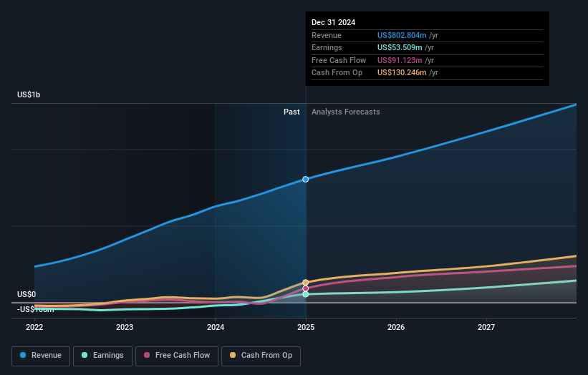The height and width of the screenshot is (375, 588).
Task: Click the Free Cash Flow label in tooltip
Action: pyautogui.click(x=339, y=60)
